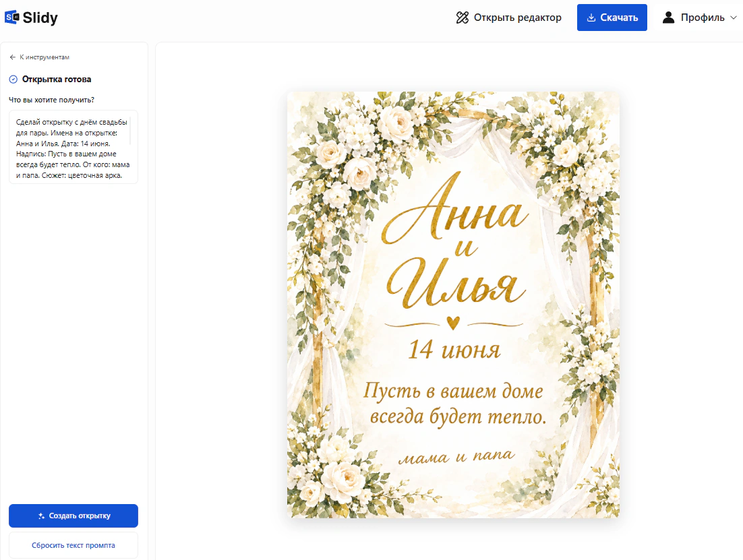
Task: Click the download arrow icon
Action: coord(591,18)
